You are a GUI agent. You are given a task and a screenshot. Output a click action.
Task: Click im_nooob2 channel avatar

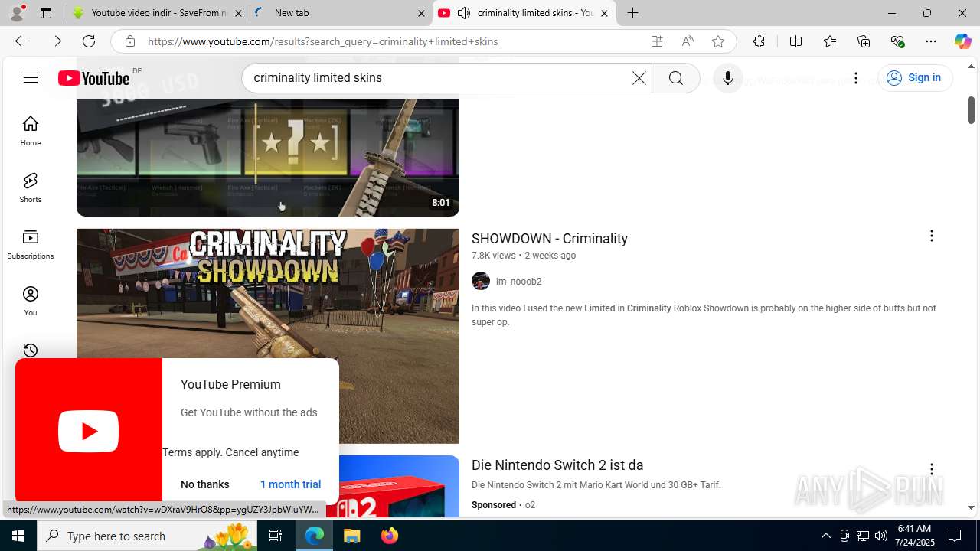click(x=481, y=282)
